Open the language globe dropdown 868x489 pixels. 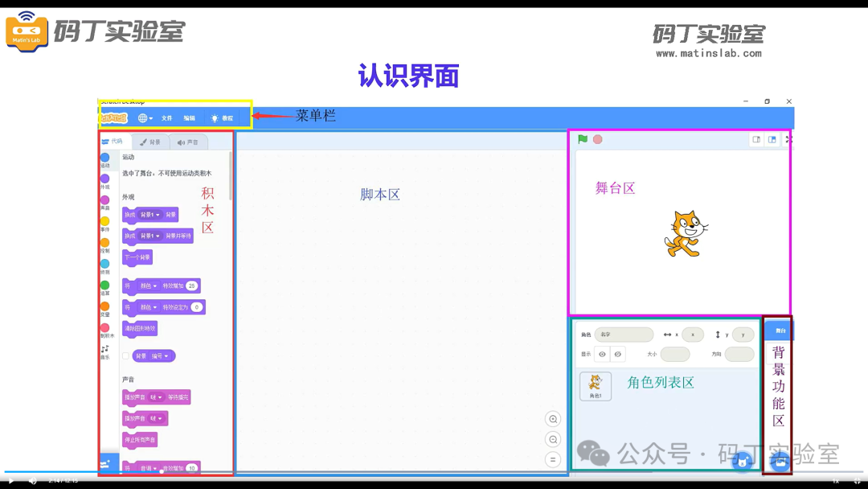click(x=144, y=117)
